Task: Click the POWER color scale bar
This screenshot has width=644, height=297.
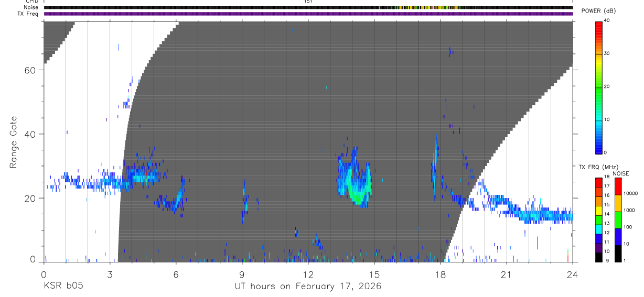Action: [598, 87]
